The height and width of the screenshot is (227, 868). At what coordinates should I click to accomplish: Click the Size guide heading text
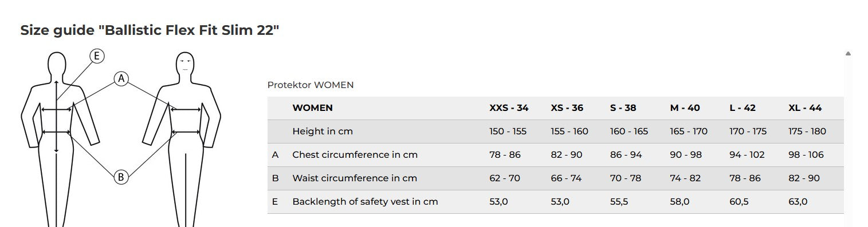pos(150,30)
